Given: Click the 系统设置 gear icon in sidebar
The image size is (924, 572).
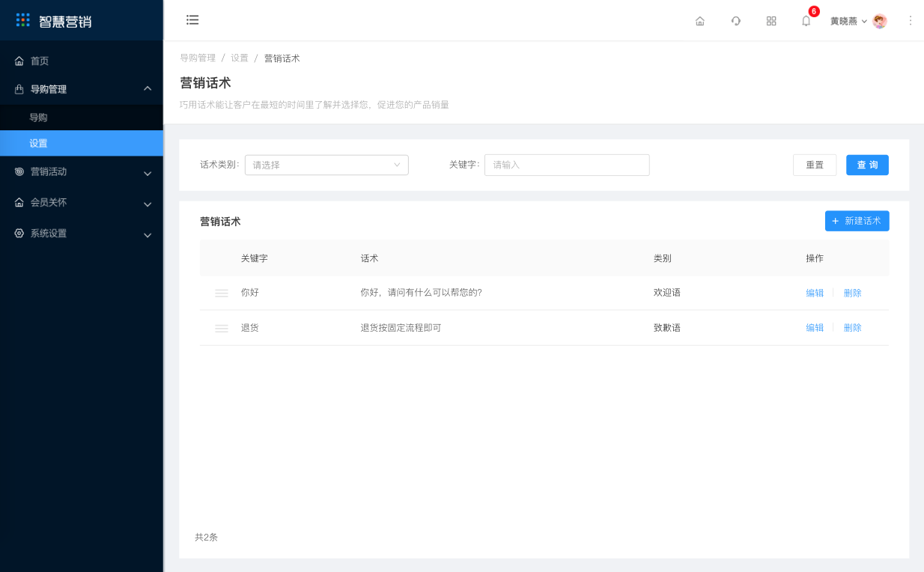Looking at the screenshot, I should click(x=19, y=233).
